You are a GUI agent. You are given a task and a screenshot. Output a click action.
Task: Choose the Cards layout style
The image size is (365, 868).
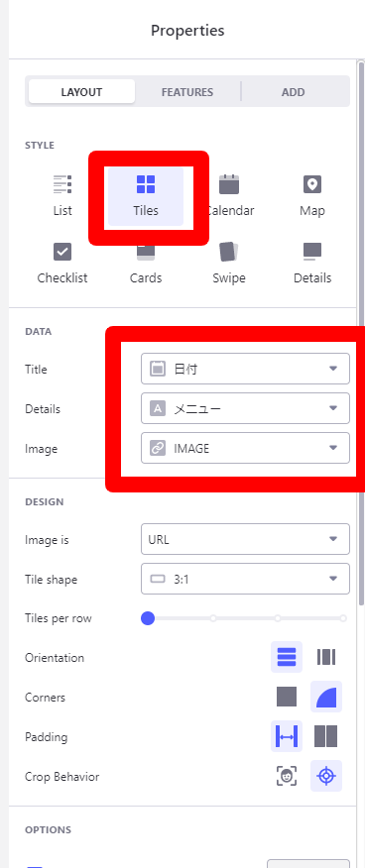(x=146, y=263)
